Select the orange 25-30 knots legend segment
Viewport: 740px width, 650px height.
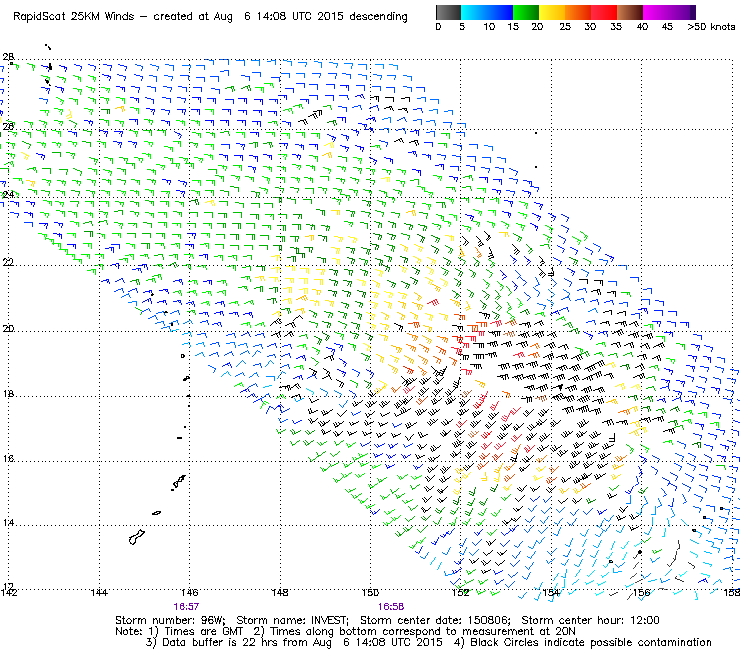[x=578, y=12]
